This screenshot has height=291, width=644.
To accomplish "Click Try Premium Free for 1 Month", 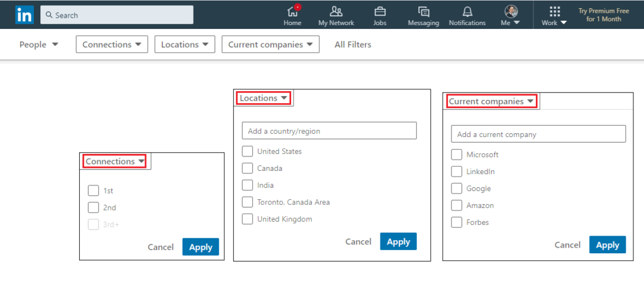I will tap(603, 15).
